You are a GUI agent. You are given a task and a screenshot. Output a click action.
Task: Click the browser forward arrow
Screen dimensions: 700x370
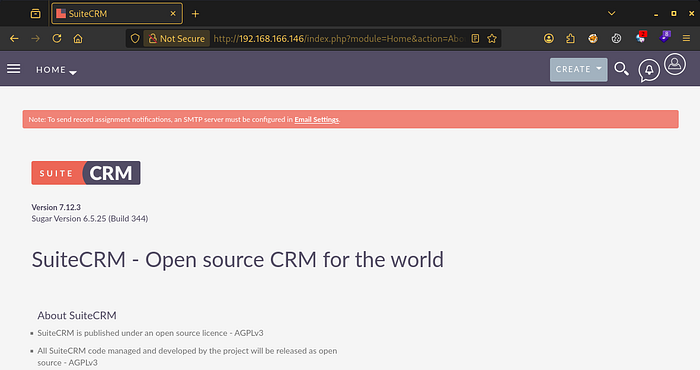35,39
